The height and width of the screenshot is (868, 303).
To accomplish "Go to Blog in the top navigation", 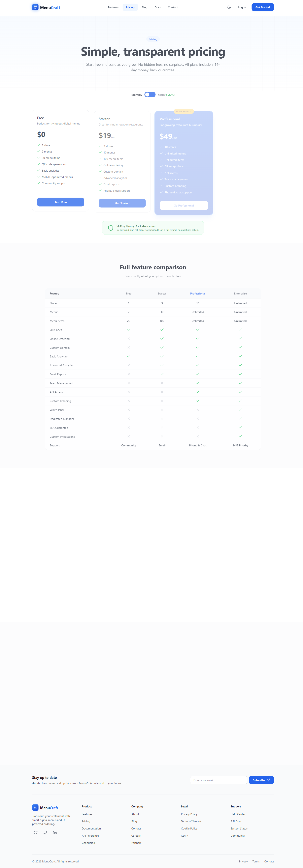I will 144,7.
